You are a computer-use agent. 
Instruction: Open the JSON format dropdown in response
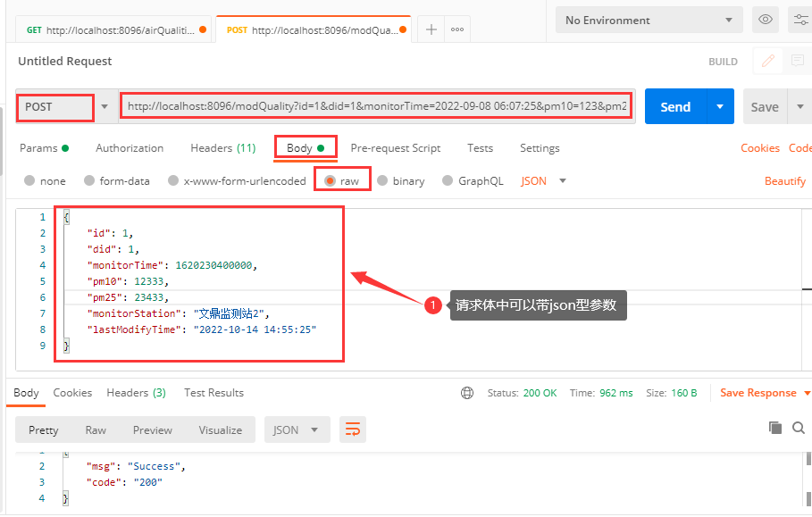click(x=297, y=429)
